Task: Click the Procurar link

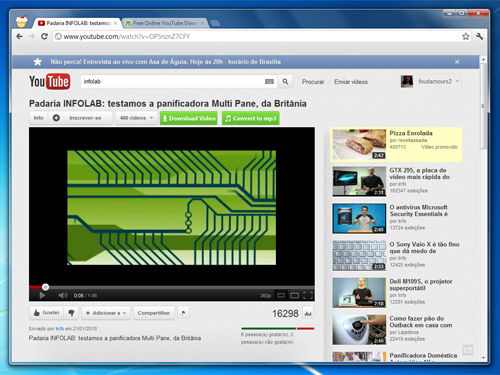Action: tap(313, 82)
